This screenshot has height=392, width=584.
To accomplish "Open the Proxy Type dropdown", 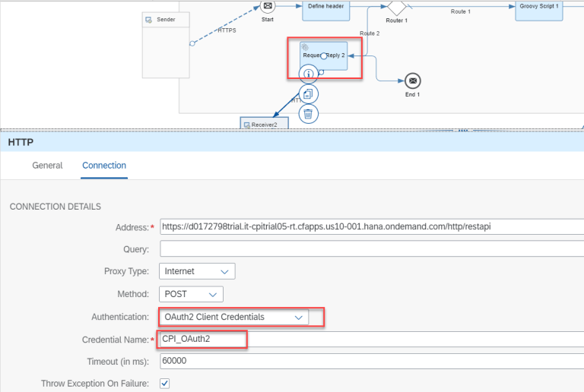I will 197,271.
